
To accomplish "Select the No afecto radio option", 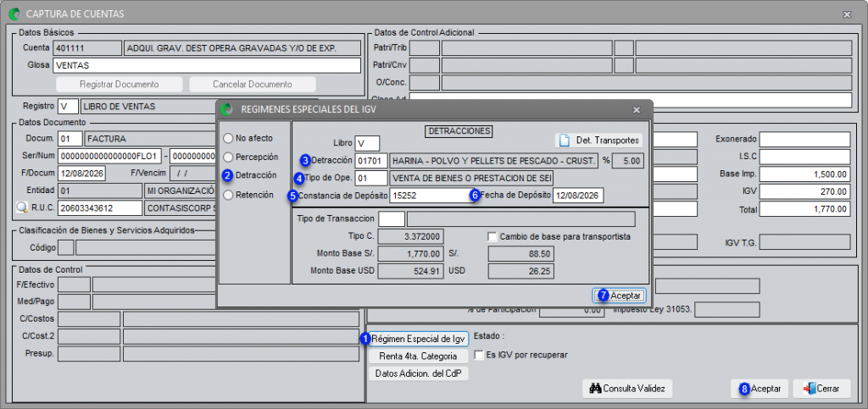I will 227,138.
